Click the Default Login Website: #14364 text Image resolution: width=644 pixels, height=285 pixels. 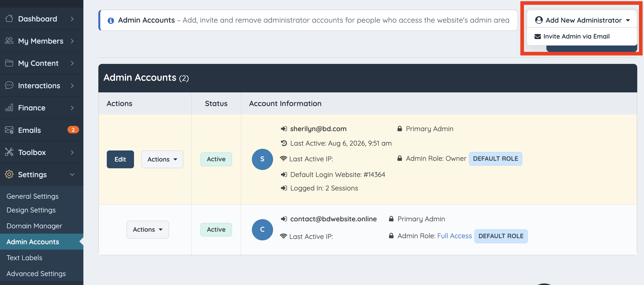[x=337, y=175]
